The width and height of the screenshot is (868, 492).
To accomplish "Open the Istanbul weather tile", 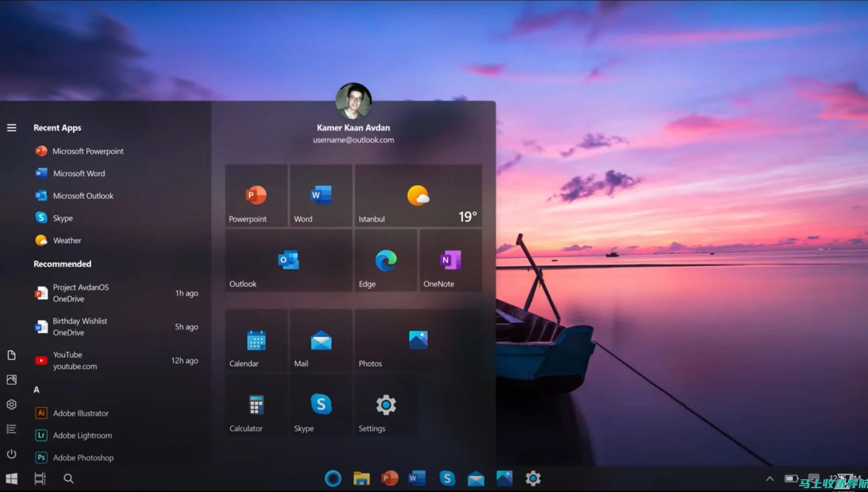I will [x=418, y=196].
